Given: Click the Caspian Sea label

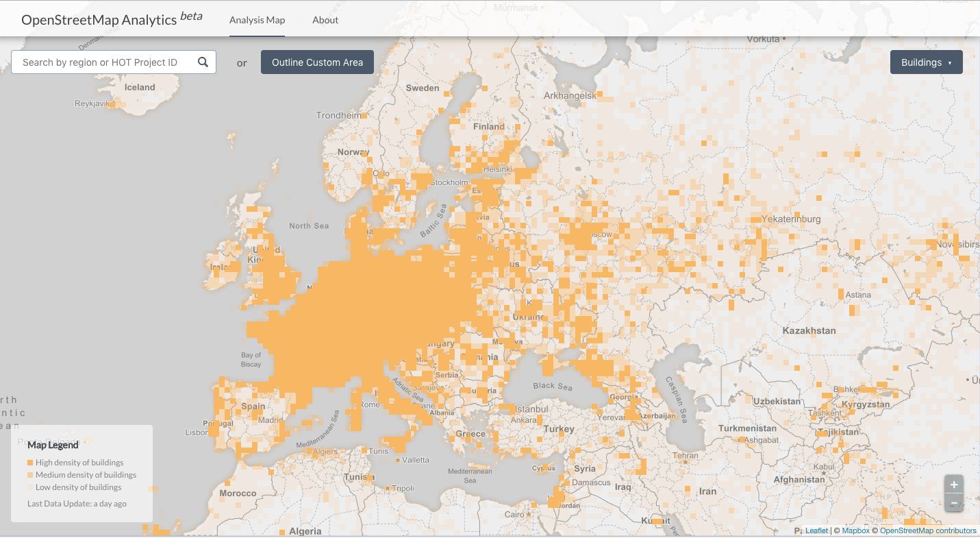Looking at the screenshot, I should pos(675,400).
